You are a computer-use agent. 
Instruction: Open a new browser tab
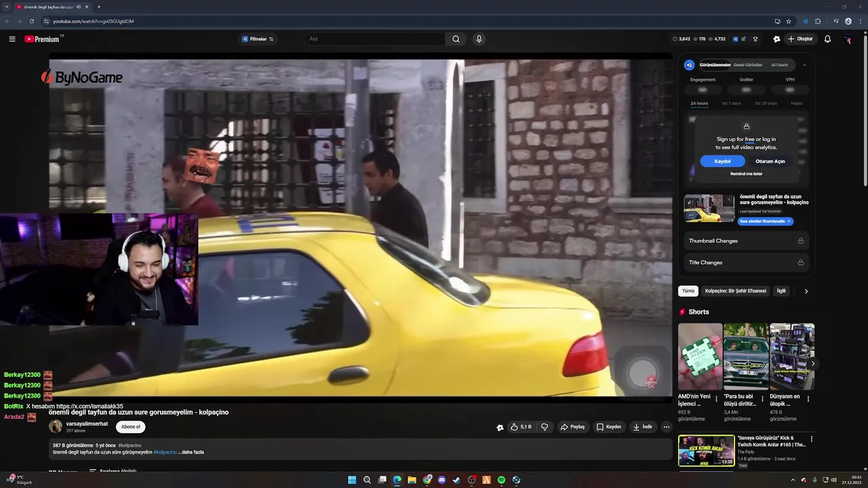coord(99,7)
